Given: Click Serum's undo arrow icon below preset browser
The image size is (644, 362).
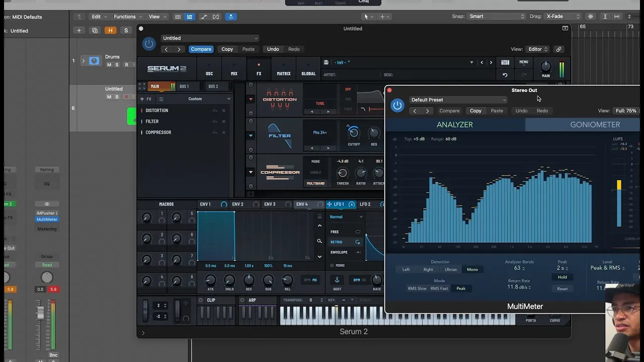Looking at the screenshot, I should click(505, 75).
